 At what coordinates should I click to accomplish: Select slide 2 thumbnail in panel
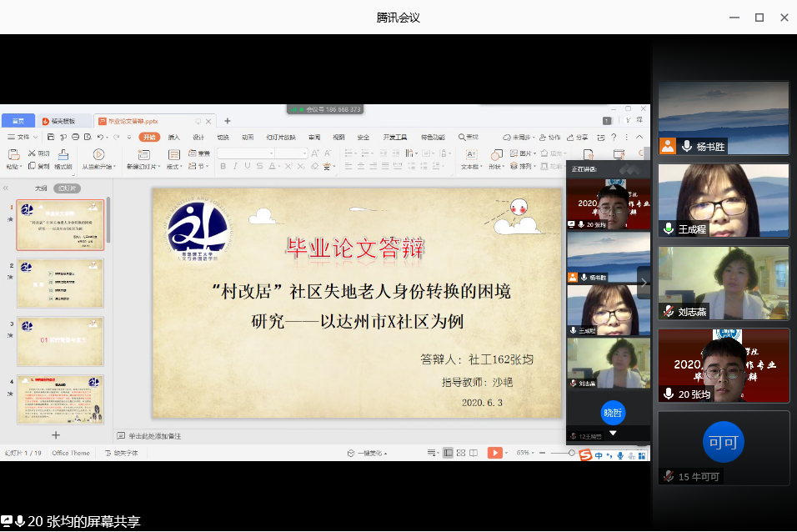click(60, 284)
